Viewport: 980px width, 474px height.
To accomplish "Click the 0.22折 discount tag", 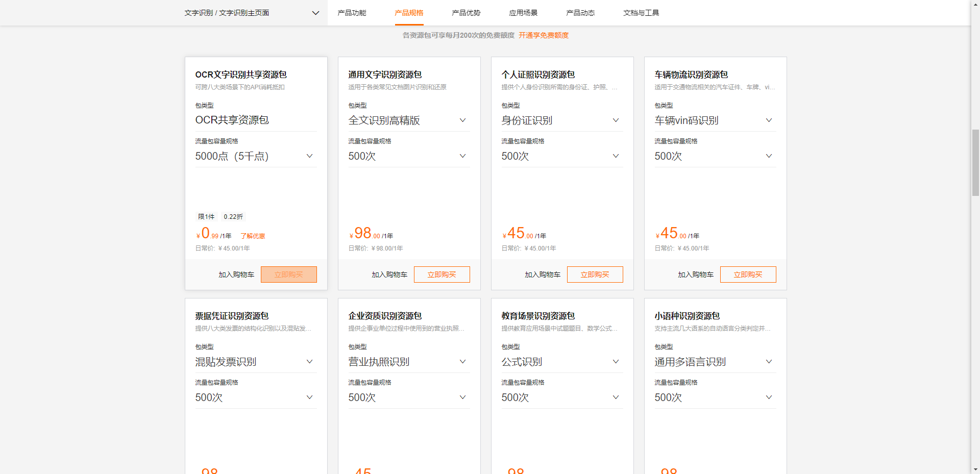I will 233,217.
